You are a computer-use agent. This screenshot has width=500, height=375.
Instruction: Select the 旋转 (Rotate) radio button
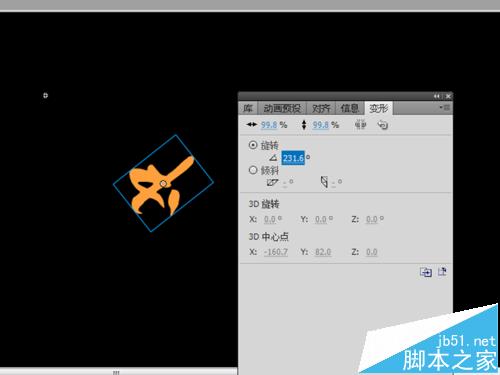253,145
